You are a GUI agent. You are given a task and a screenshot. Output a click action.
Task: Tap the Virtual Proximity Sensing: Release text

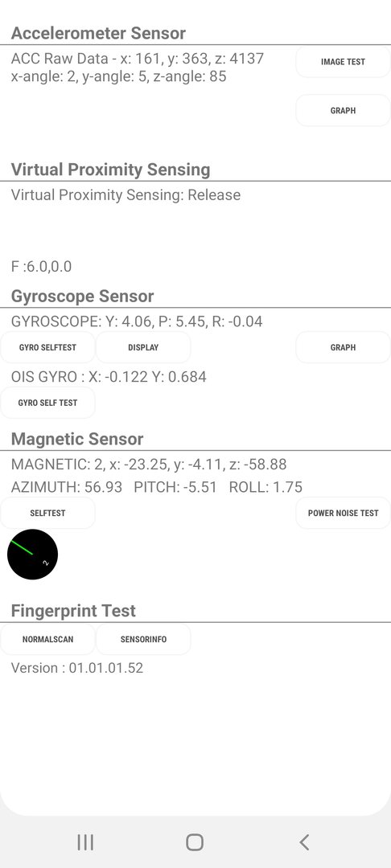[126, 194]
